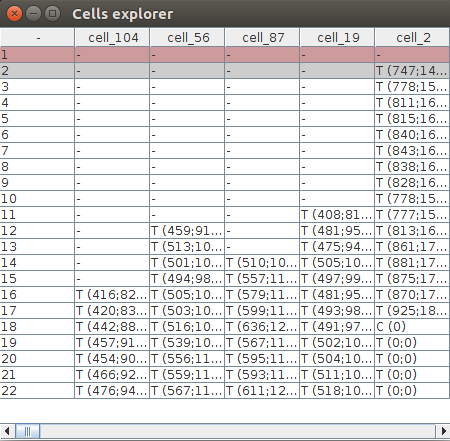Select cell T (502;10... in cell_19 column
450x441 pixels.
(337, 343)
